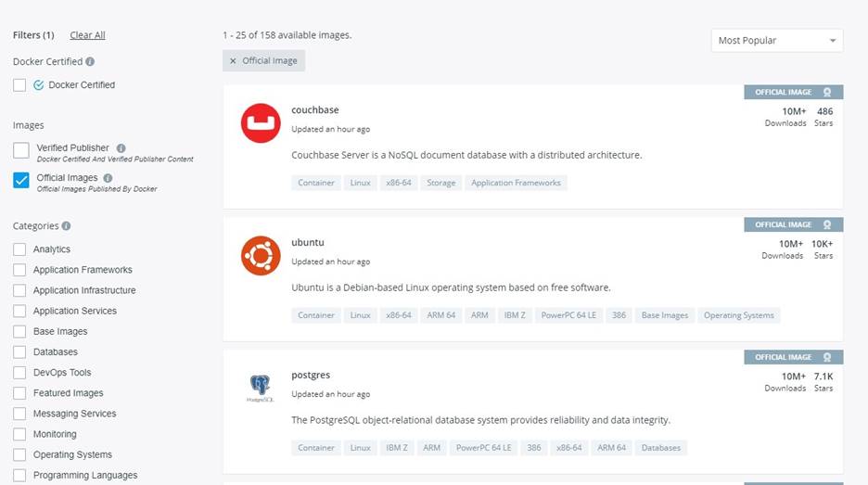Remove the Official Image filter chip
This screenshot has height=485, width=868.
point(233,61)
